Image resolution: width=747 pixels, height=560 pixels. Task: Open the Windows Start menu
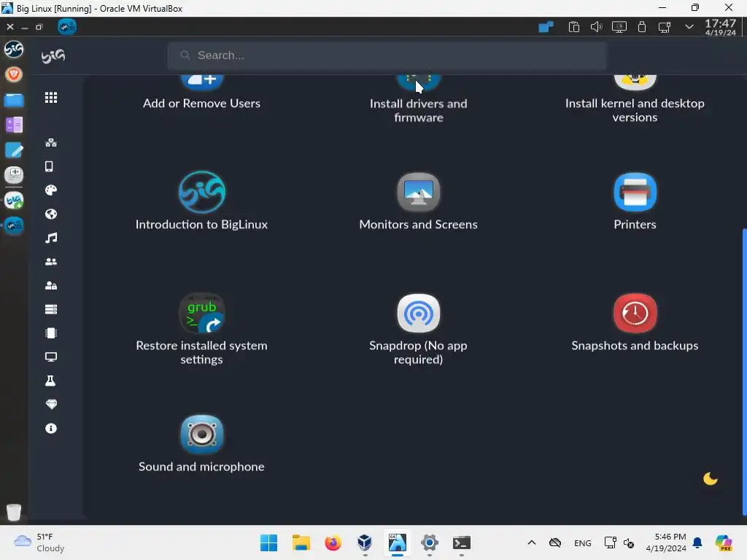pos(268,542)
